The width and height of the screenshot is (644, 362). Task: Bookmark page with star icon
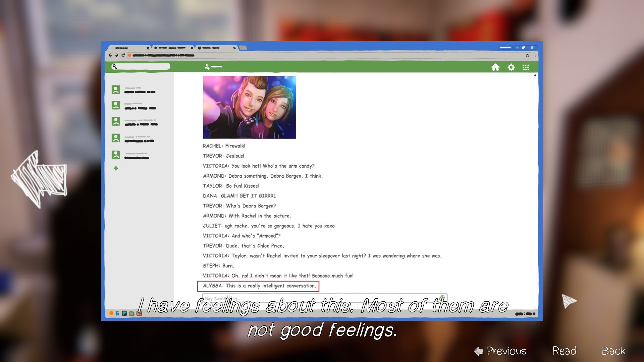527,55
